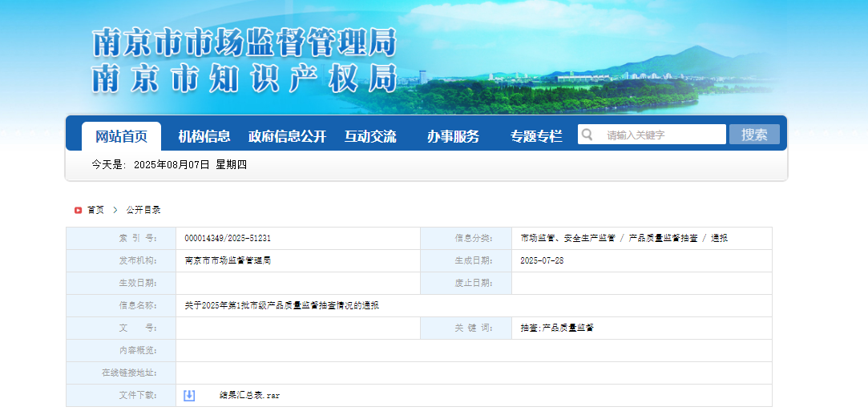Screen dimensions: 868x415
Task: Click the breadcrumb chevron after 首页
Action: [115, 210]
